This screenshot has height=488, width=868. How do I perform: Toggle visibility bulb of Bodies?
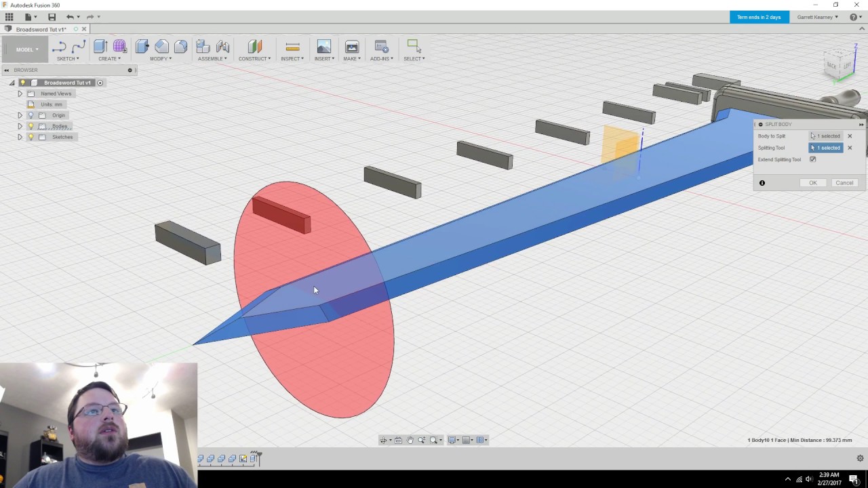coord(31,126)
